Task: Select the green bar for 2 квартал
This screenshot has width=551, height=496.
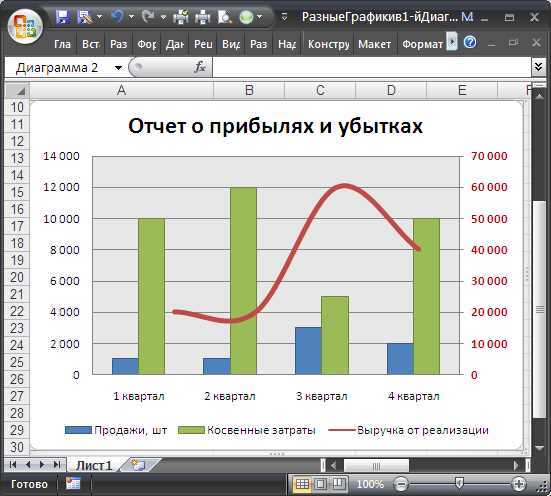Action: click(x=243, y=281)
